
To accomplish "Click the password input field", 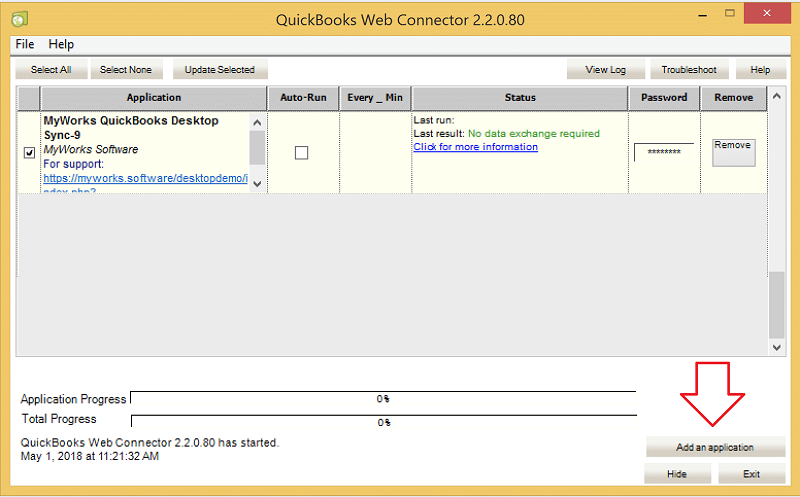I will (664, 152).
